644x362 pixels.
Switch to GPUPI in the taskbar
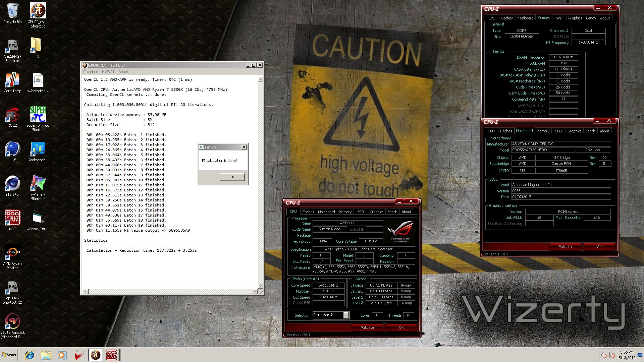tap(95, 355)
